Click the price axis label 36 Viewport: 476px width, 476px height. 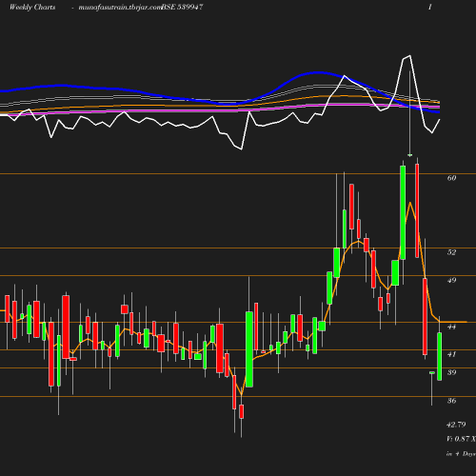tap(451, 401)
